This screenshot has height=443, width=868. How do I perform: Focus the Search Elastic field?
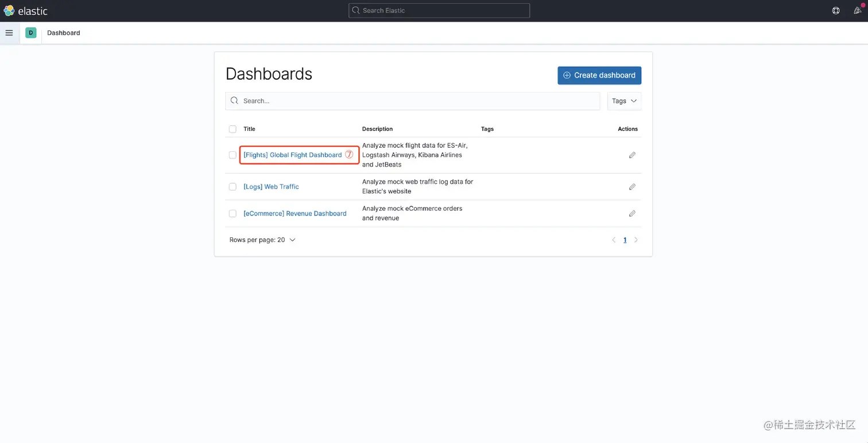pyautogui.click(x=439, y=10)
